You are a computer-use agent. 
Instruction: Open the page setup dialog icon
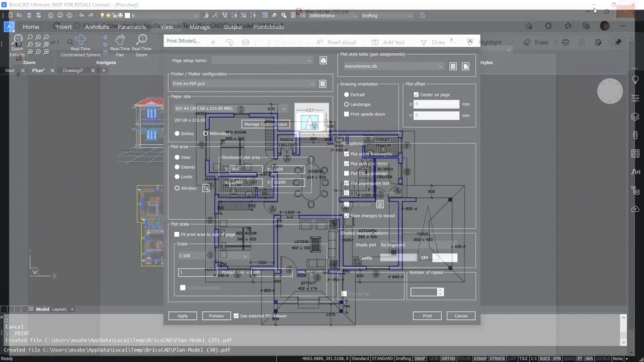pos(323,60)
